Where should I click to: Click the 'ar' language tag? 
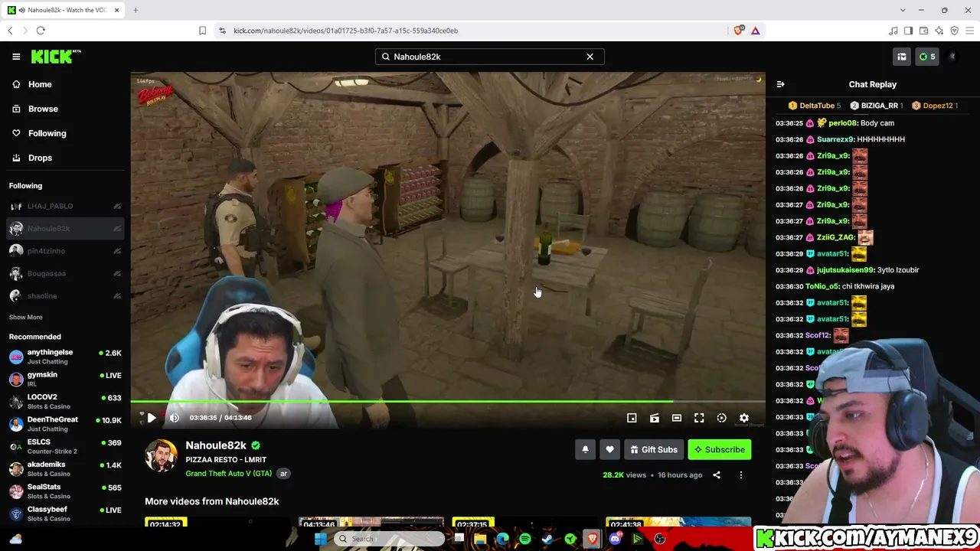coord(283,474)
